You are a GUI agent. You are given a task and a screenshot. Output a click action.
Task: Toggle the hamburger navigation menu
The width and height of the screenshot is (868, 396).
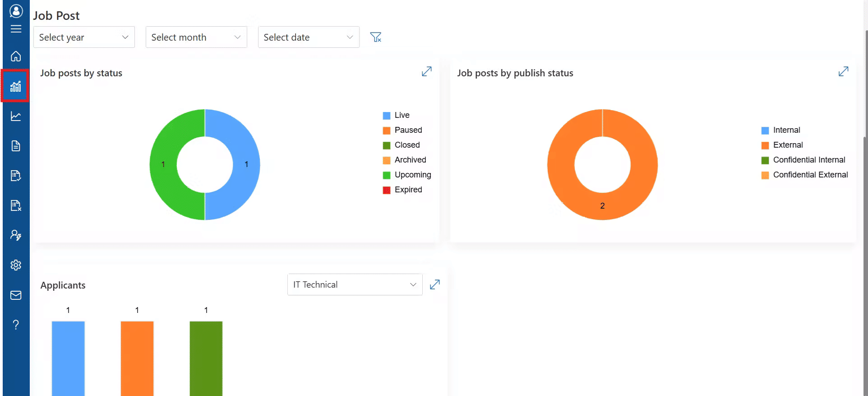coord(16,29)
